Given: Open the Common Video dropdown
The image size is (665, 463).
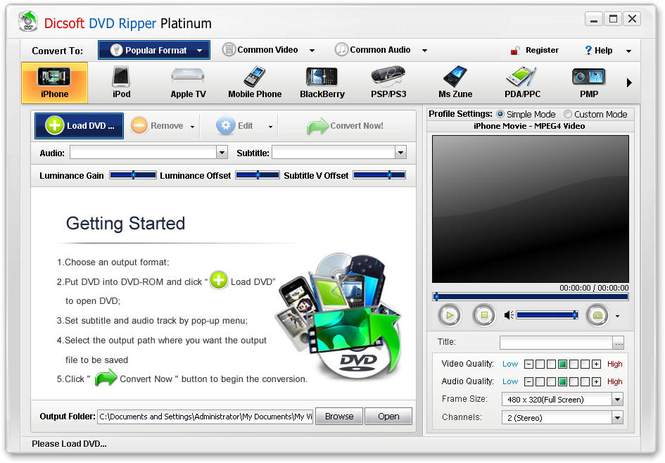Looking at the screenshot, I should tap(269, 50).
